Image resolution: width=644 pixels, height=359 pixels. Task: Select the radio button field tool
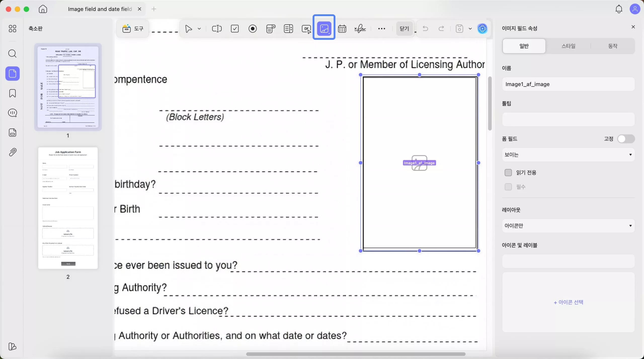coord(252,29)
